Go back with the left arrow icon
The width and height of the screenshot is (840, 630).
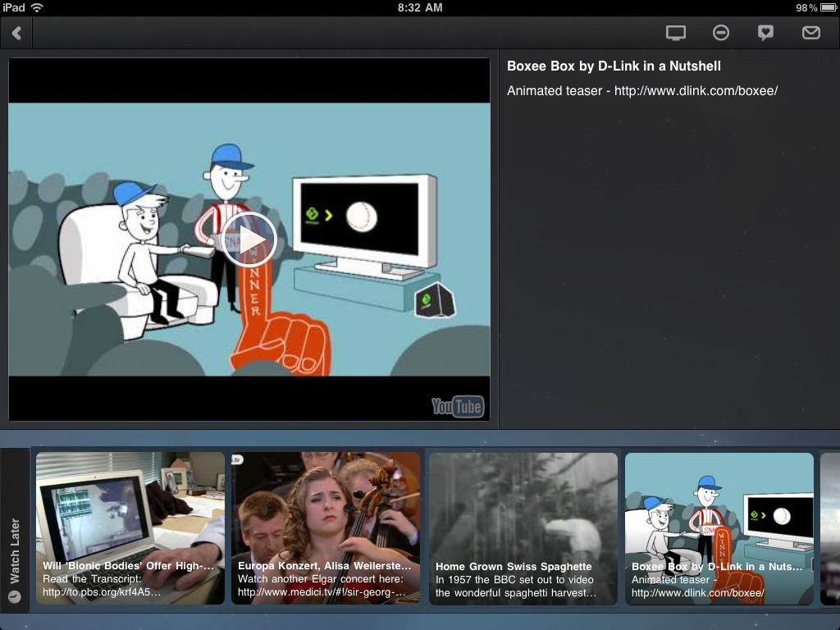coord(16,33)
